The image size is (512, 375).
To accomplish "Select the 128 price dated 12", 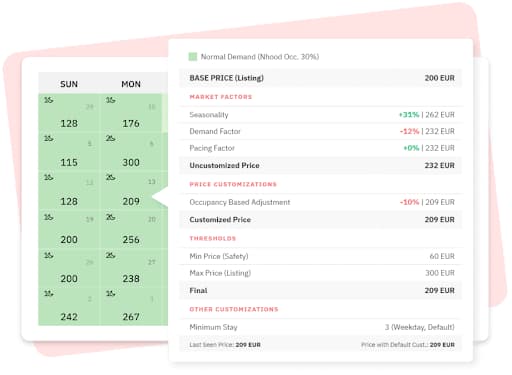I will pyautogui.click(x=69, y=201).
